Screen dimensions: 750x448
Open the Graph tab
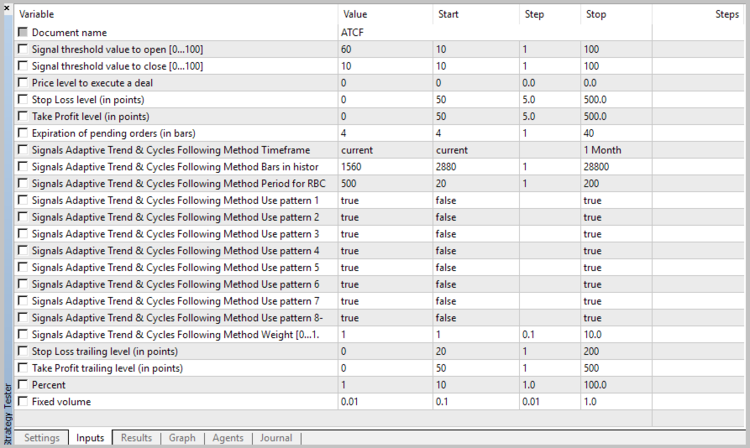(182, 438)
